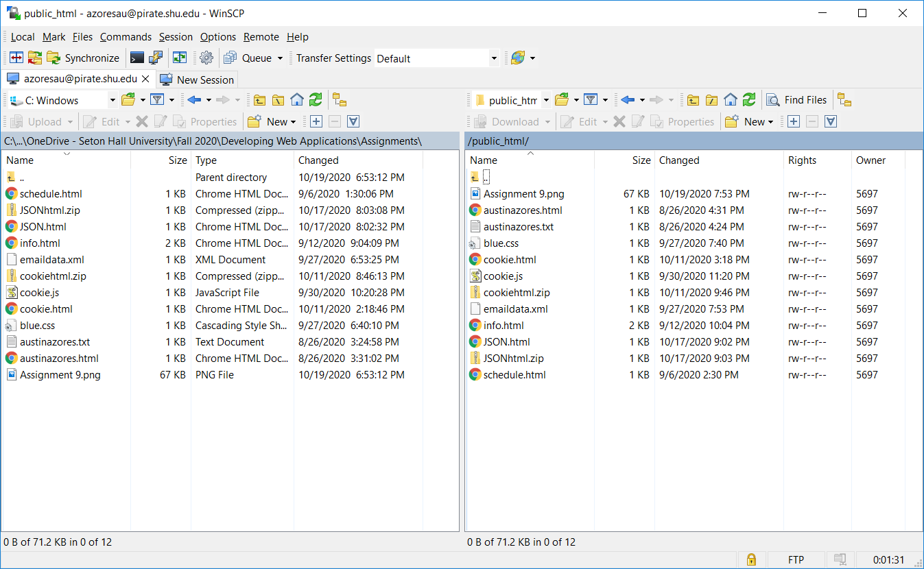This screenshot has width=924, height=569.
Task: Switch to the New Session tab
Action: (198, 80)
